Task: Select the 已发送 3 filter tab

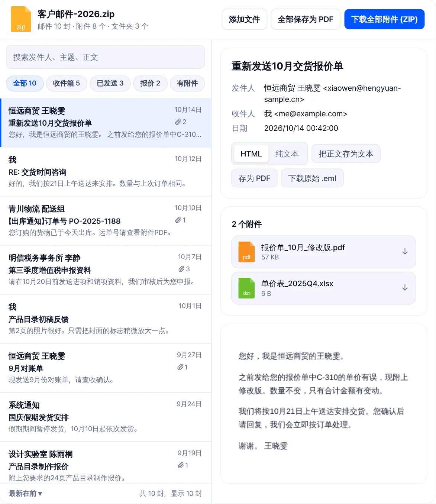Action: 110,83
